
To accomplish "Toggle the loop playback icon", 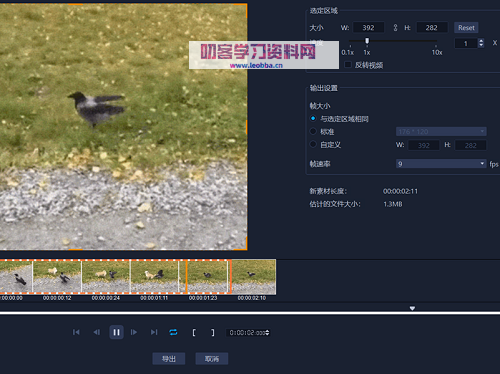I will [173, 332].
